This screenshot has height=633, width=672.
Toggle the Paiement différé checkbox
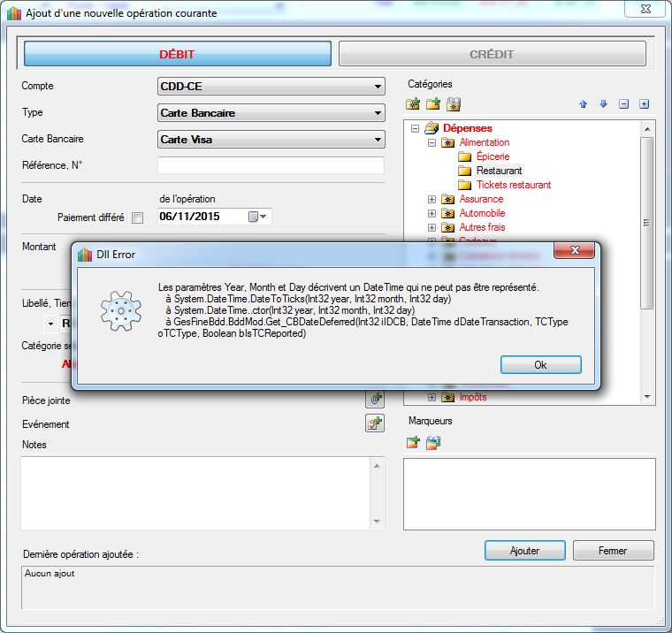(x=138, y=217)
